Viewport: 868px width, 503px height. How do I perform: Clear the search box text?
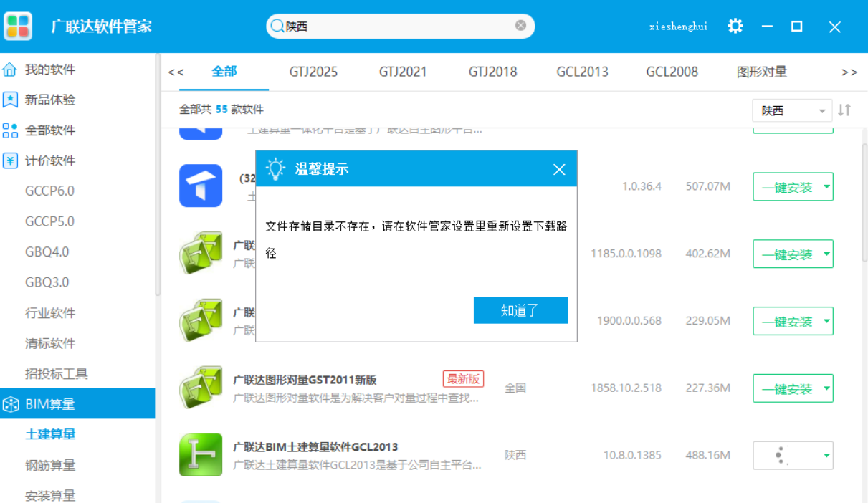(x=520, y=26)
